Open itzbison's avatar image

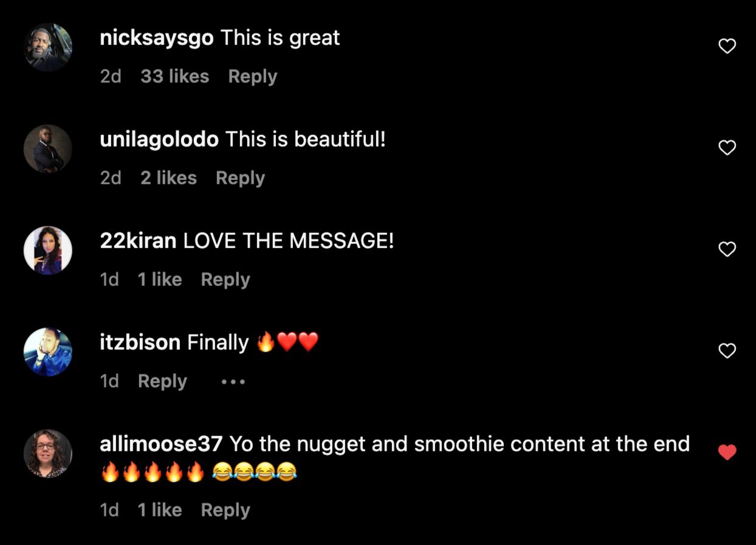pyautogui.click(x=48, y=352)
